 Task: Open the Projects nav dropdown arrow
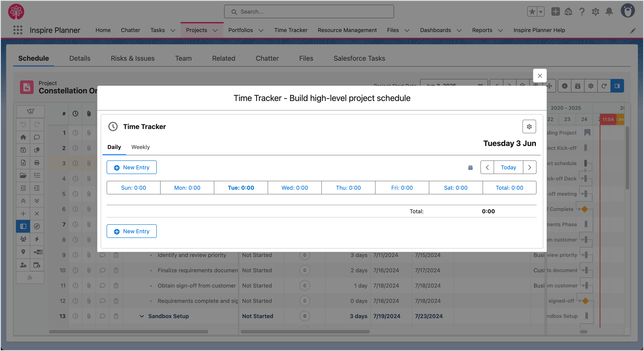215,30
